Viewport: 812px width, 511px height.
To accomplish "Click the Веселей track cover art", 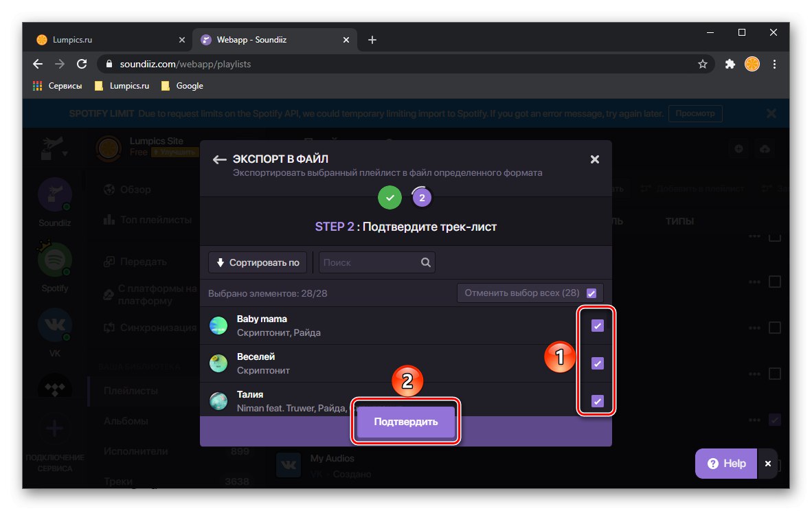I will 218,363.
